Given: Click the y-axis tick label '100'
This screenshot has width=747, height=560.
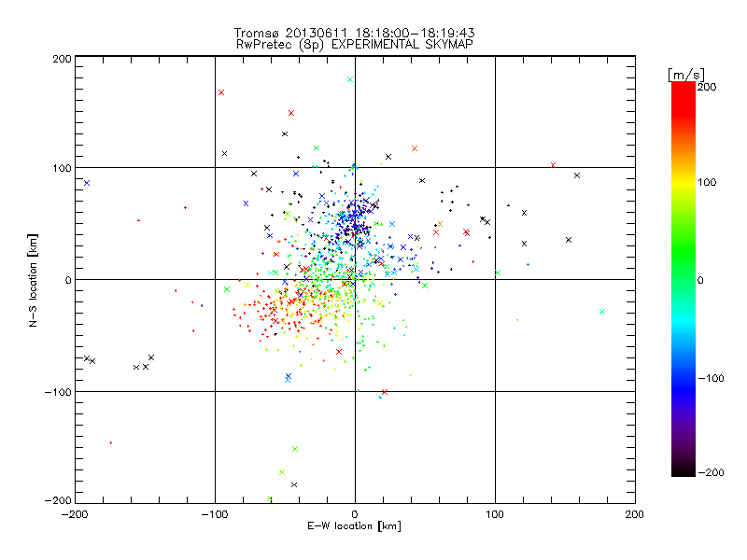Looking at the screenshot, I should tap(62, 168).
